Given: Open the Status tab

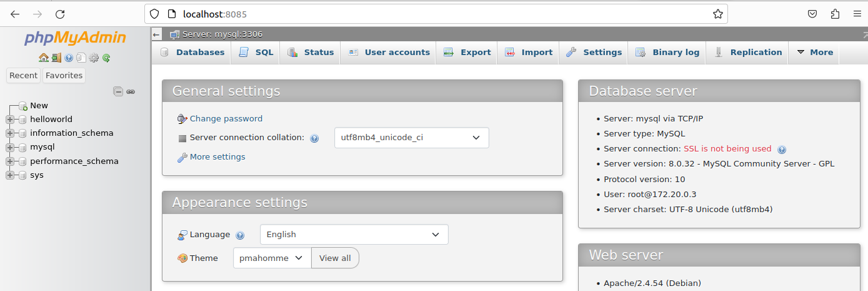Looking at the screenshot, I should click(x=311, y=53).
